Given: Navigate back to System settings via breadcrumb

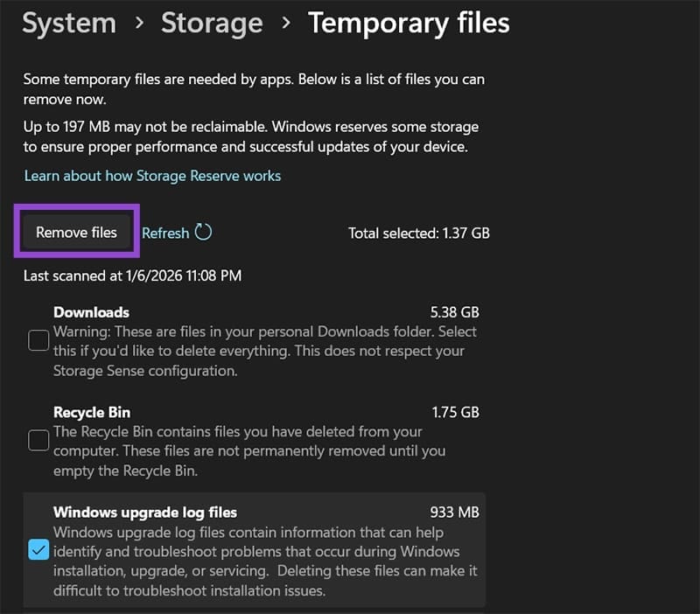Looking at the screenshot, I should coord(69,24).
